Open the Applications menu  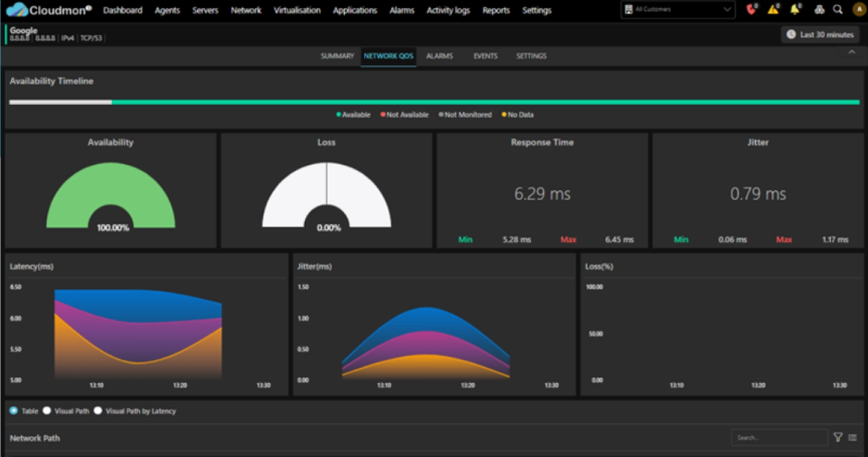[355, 10]
